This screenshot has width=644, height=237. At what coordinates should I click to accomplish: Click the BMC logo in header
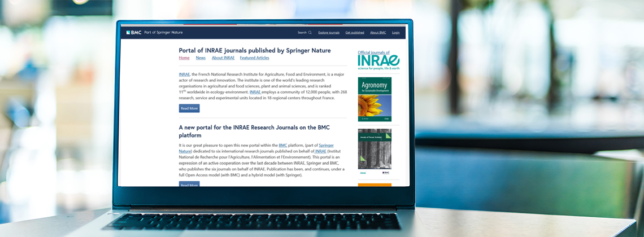coord(134,32)
